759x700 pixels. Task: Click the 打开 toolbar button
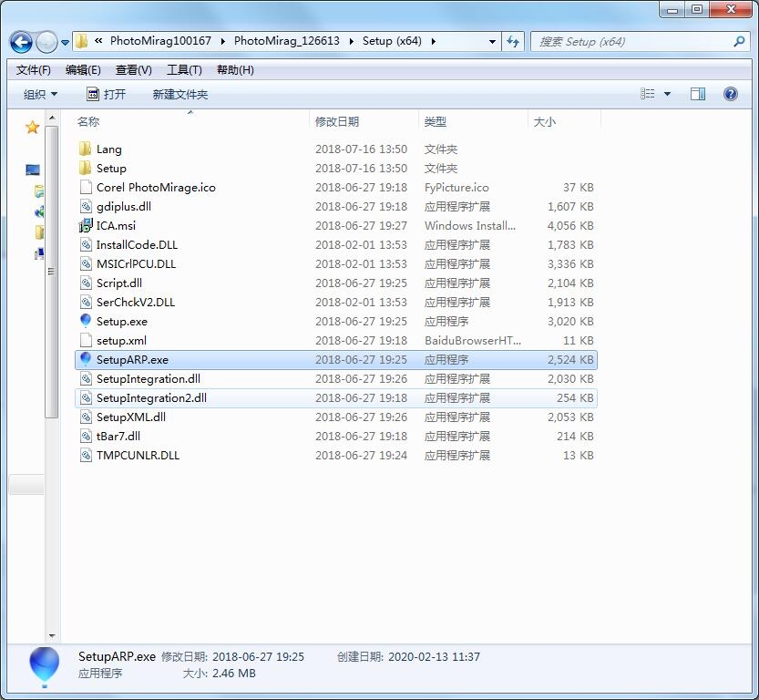(x=106, y=95)
